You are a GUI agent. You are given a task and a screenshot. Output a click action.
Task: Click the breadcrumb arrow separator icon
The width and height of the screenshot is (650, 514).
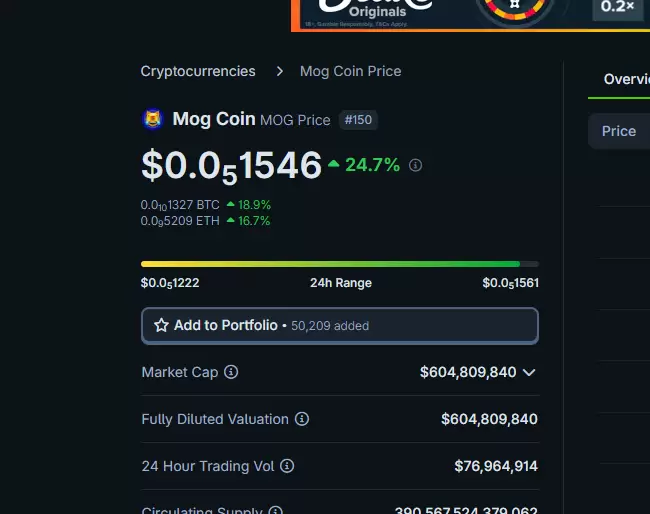click(280, 71)
